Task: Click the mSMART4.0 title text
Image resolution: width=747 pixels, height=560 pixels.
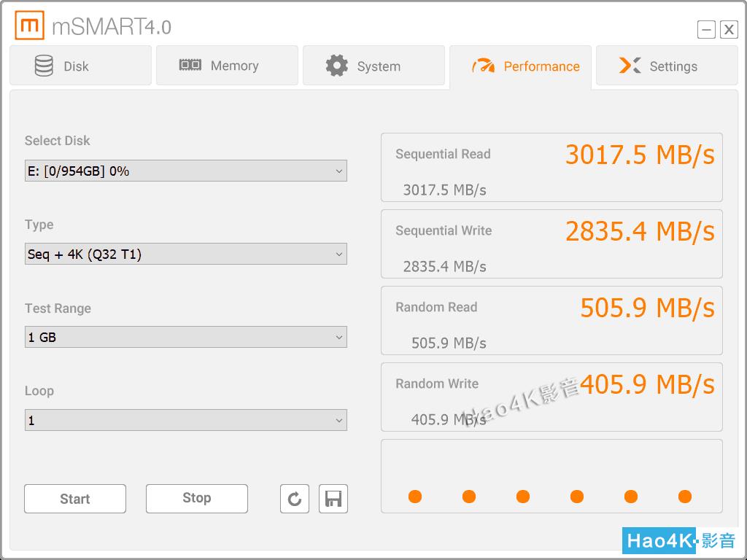Action: tap(112, 27)
